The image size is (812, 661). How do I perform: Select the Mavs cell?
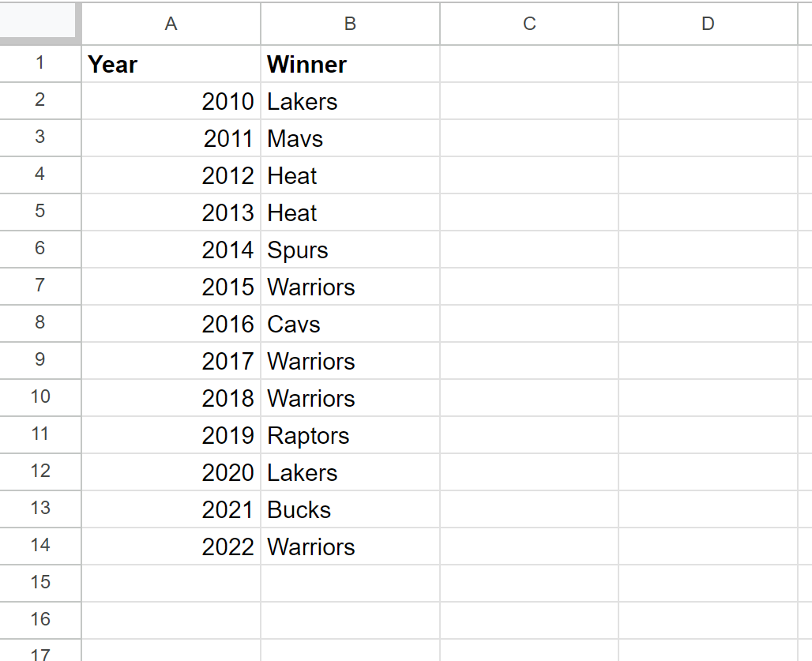[350, 138]
